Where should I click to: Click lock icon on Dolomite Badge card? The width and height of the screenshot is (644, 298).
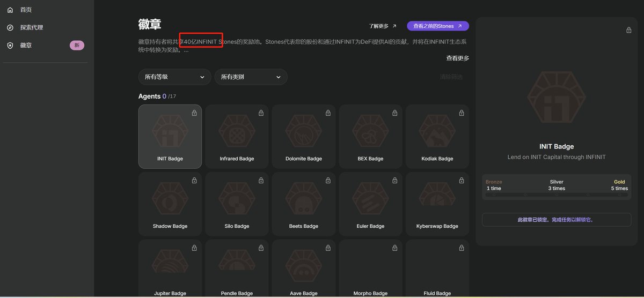click(x=328, y=113)
